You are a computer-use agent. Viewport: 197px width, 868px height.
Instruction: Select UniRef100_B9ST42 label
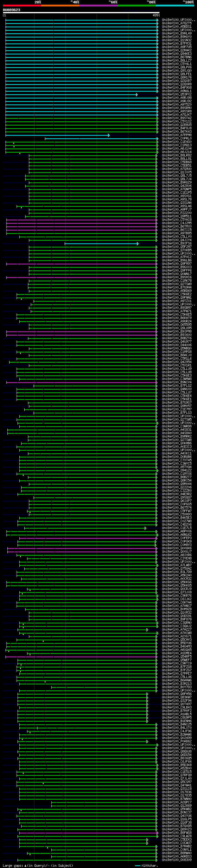click(177, 118)
